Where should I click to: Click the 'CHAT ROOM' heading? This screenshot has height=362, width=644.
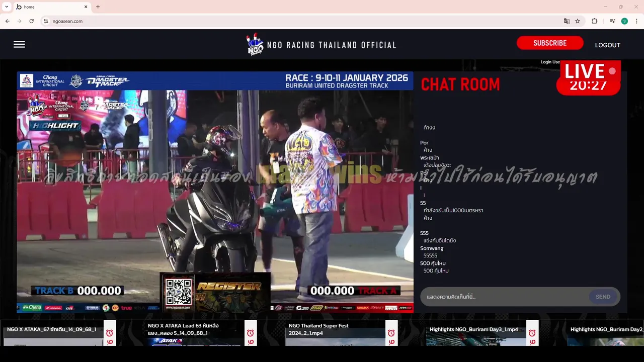[460, 84]
